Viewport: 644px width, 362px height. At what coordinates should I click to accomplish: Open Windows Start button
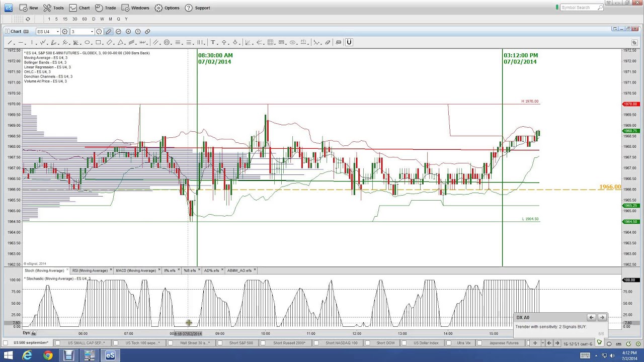[8, 355]
